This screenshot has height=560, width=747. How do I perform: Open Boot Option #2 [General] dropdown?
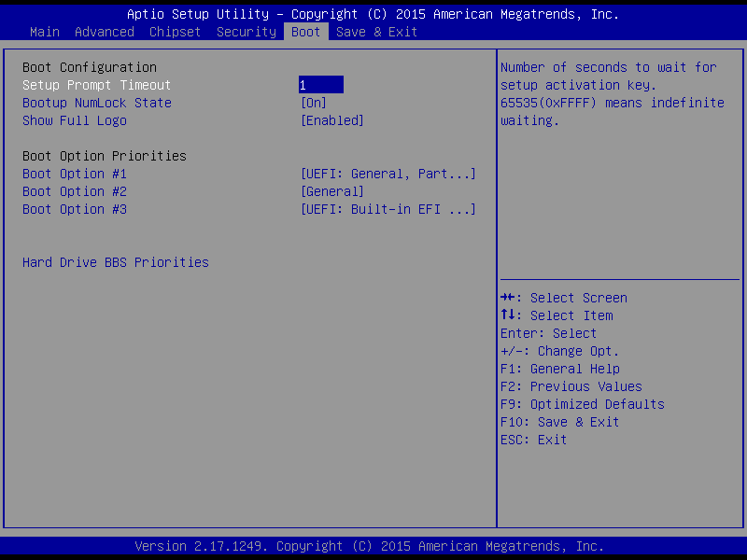[332, 191]
